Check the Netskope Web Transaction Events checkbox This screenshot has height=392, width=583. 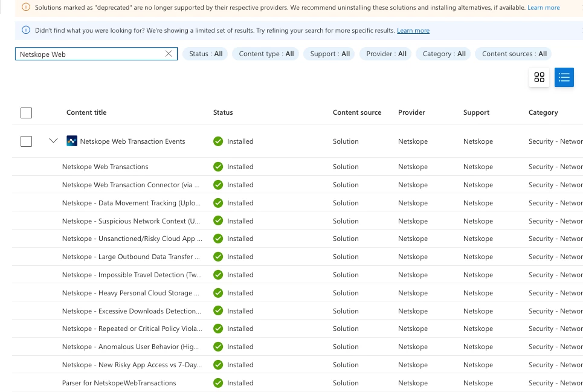click(x=26, y=141)
